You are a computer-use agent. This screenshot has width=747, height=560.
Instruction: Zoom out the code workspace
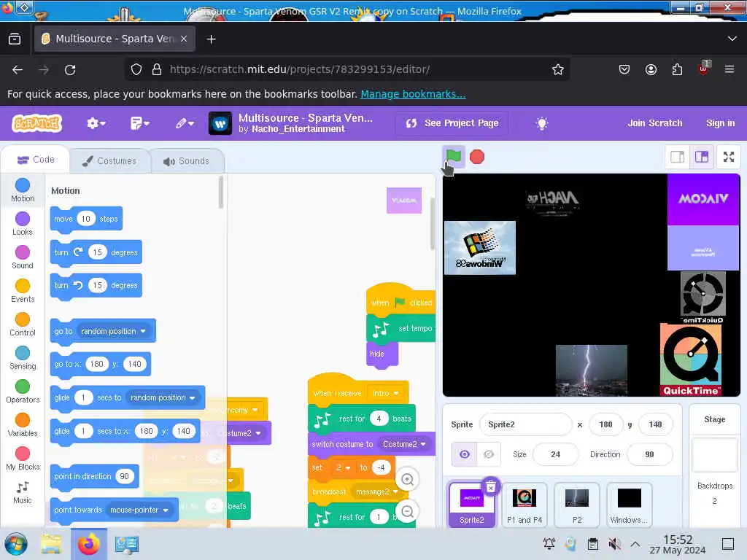[407, 511]
